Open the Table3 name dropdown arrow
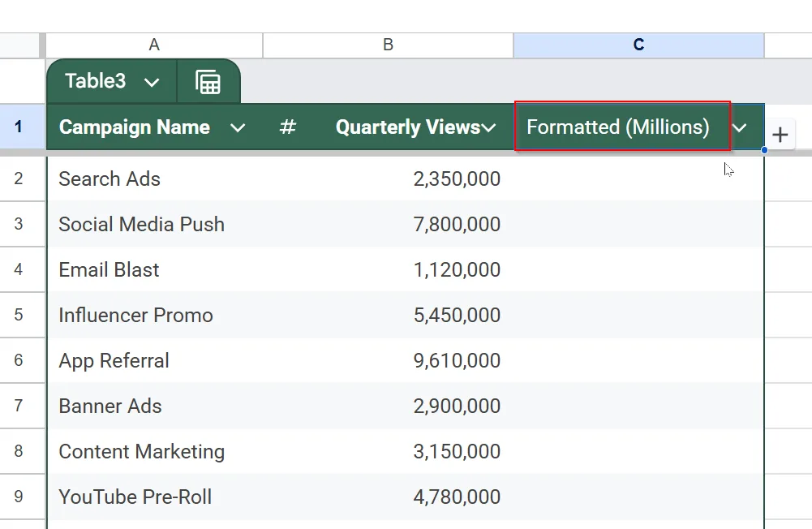812x529 pixels. tap(151, 83)
